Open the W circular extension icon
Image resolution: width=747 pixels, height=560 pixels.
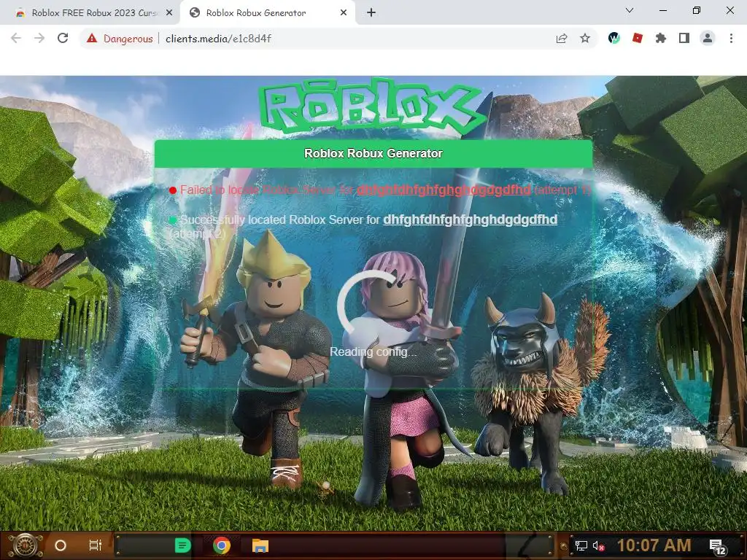tap(614, 38)
